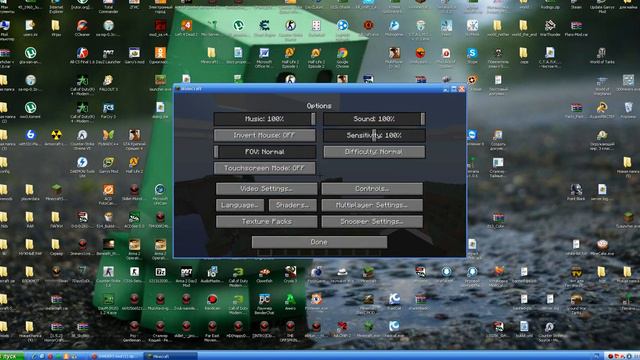Select the world_nether folder
Image resolution: width=640 pixels, height=360 pixels.
pos(498,29)
